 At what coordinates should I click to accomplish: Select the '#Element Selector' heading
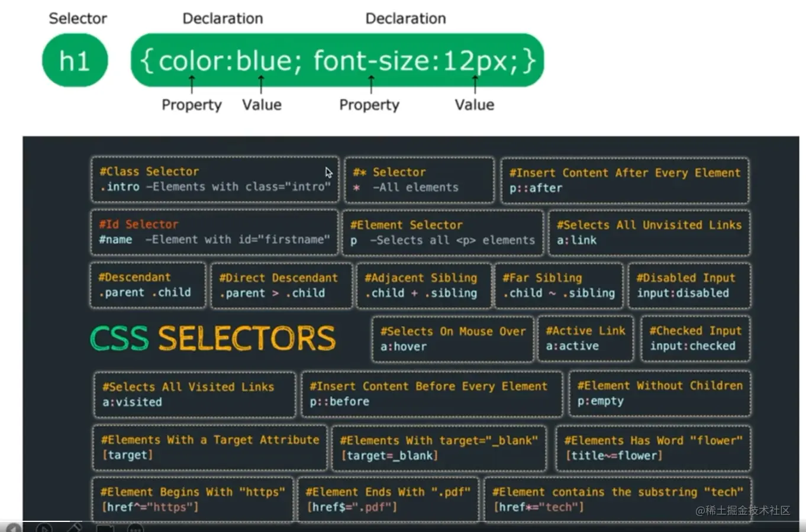point(407,225)
